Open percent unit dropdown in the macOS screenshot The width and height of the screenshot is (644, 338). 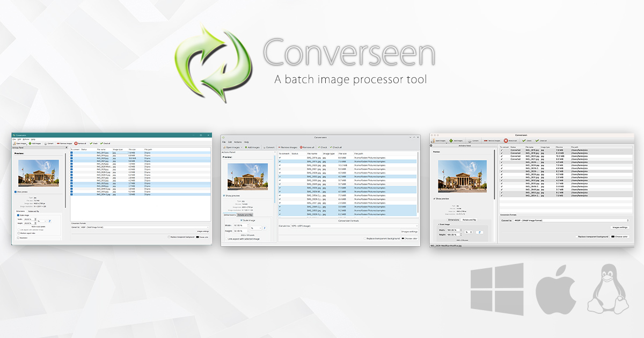469,232
